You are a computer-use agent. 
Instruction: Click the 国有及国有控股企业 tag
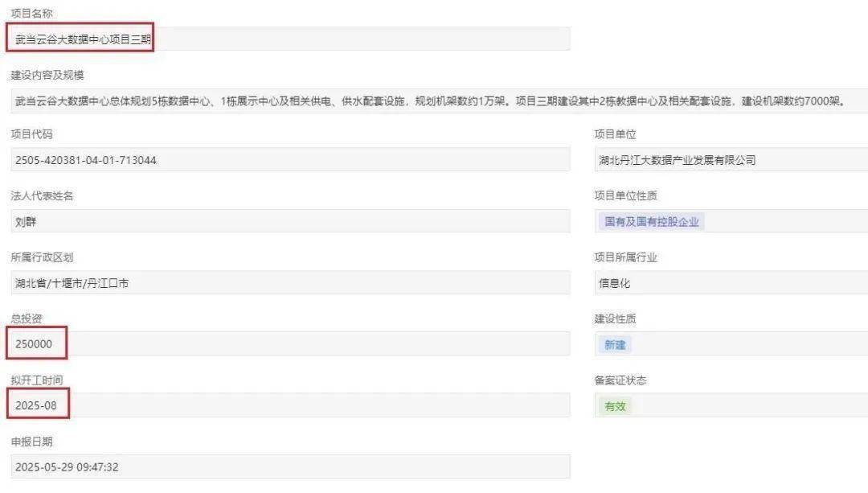pos(651,222)
